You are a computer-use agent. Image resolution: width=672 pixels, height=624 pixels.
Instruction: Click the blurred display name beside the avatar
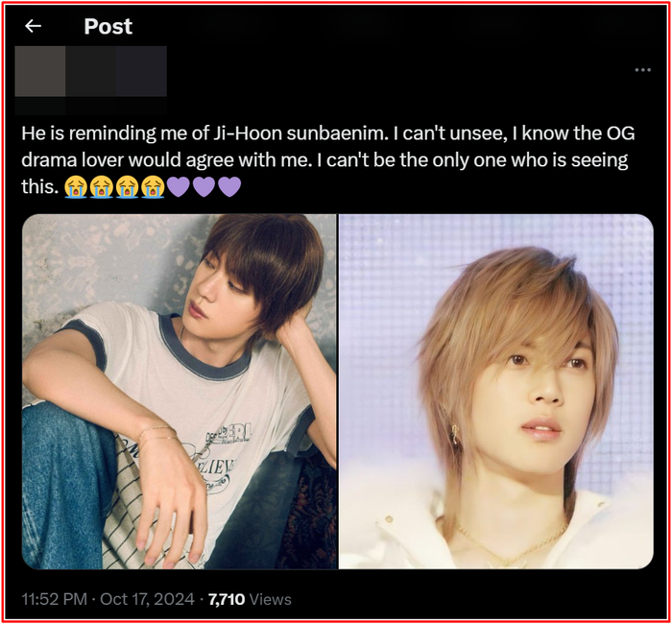tap(116, 71)
